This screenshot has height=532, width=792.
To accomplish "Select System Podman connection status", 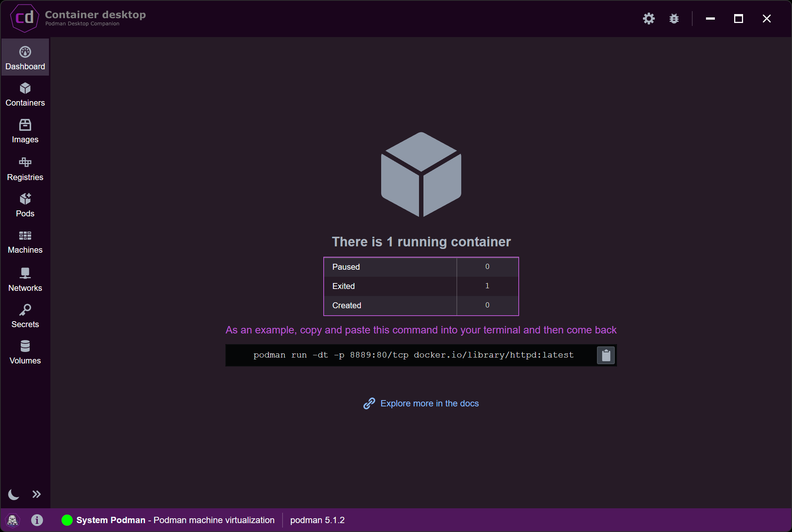I will pos(65,521).
